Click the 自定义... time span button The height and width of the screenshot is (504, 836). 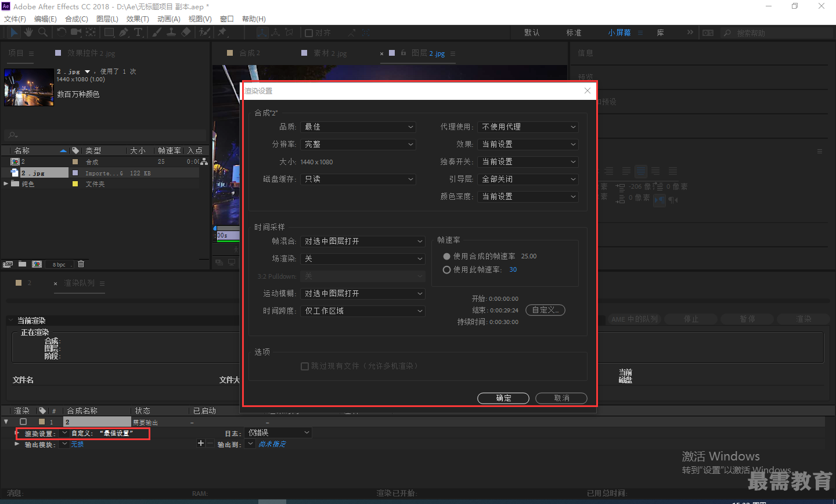tap(545, 310)
